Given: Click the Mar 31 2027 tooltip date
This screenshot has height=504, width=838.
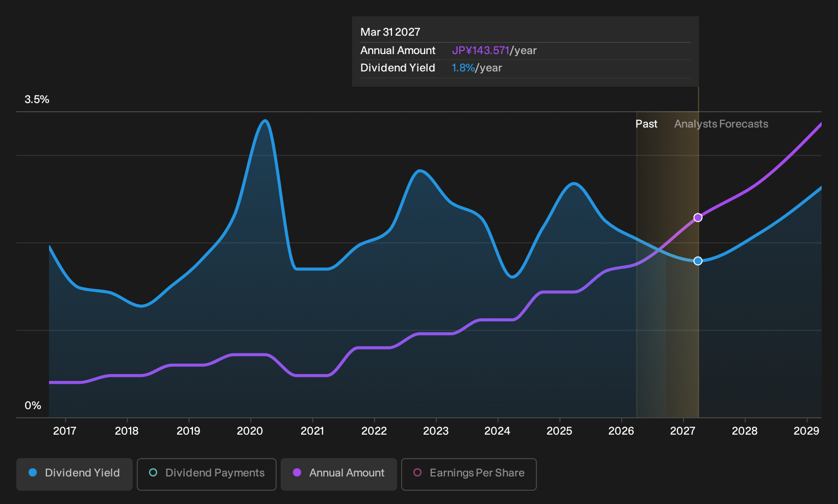Looking at the screenshot, I should (x=390, y=32).
